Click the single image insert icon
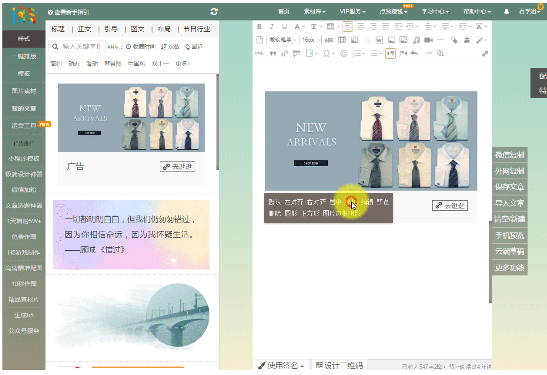 391,40
